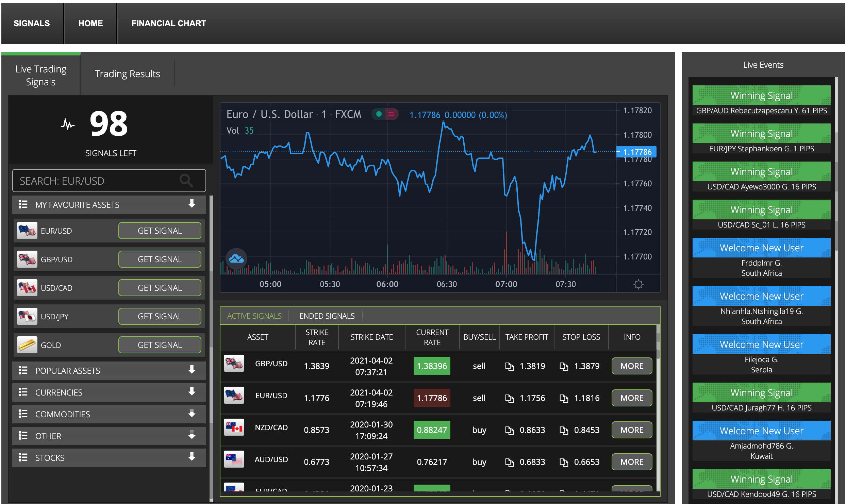
Task: Switch to Trading Results tab
Action: tap(128, 73)
